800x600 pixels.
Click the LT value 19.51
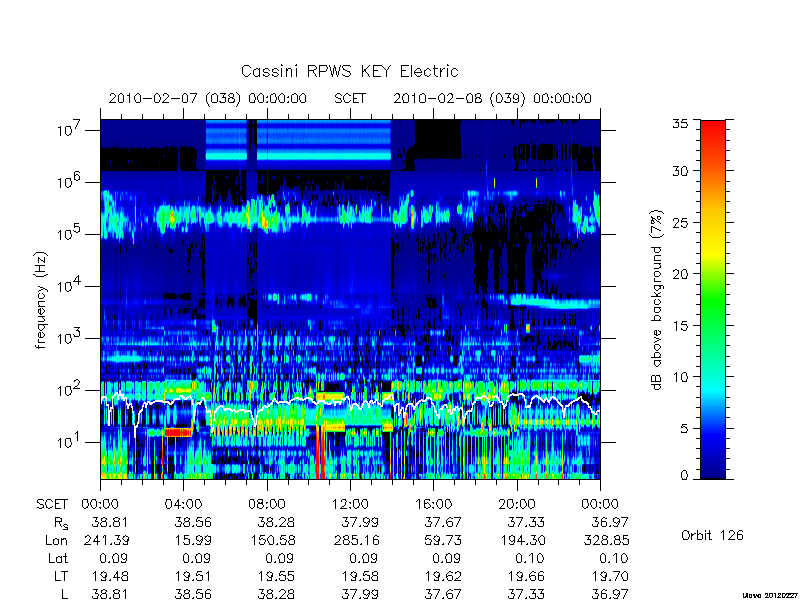coord(193,577)
